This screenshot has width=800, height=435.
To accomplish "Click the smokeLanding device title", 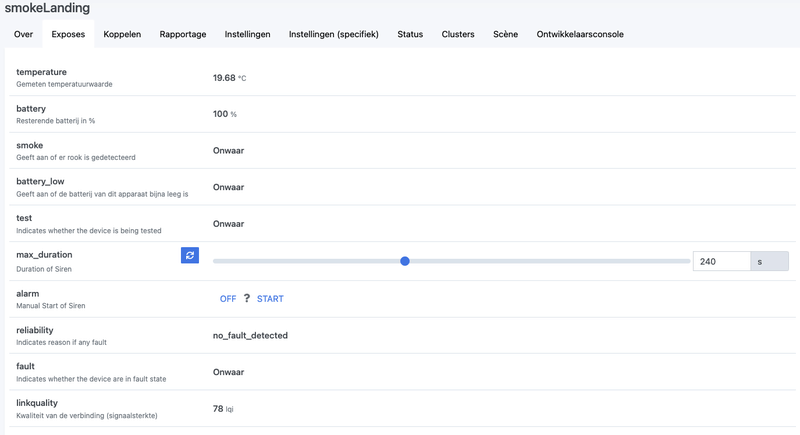I will [x=47, y=9].
